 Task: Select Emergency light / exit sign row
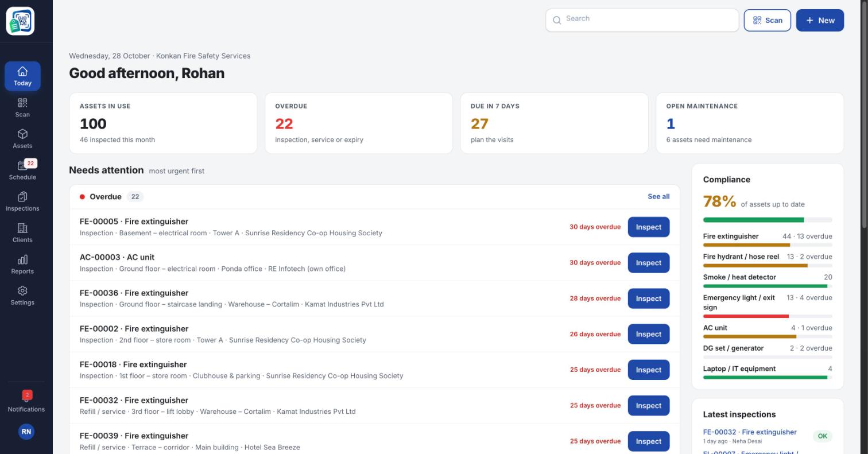pos(768,305)
